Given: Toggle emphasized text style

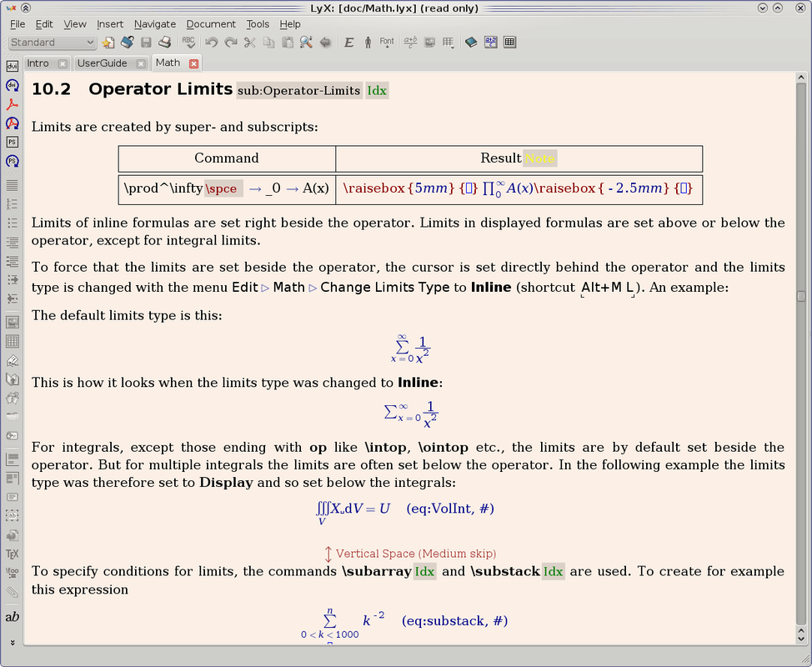Looking at the screenshot, I should [x=348, y=42].
